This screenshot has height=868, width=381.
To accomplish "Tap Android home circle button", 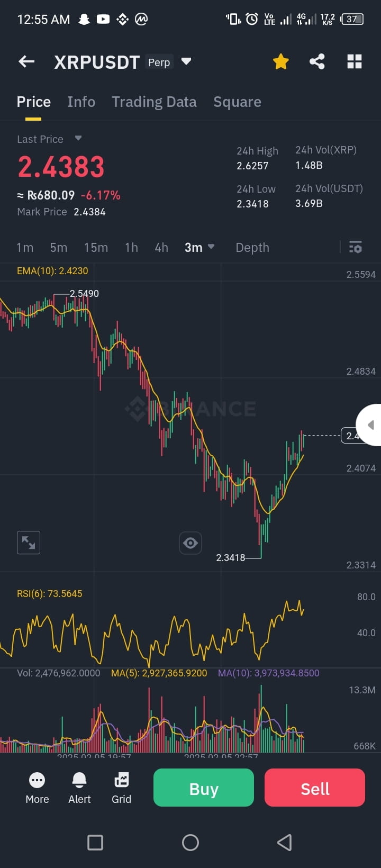I will click(x=190, y=842).
